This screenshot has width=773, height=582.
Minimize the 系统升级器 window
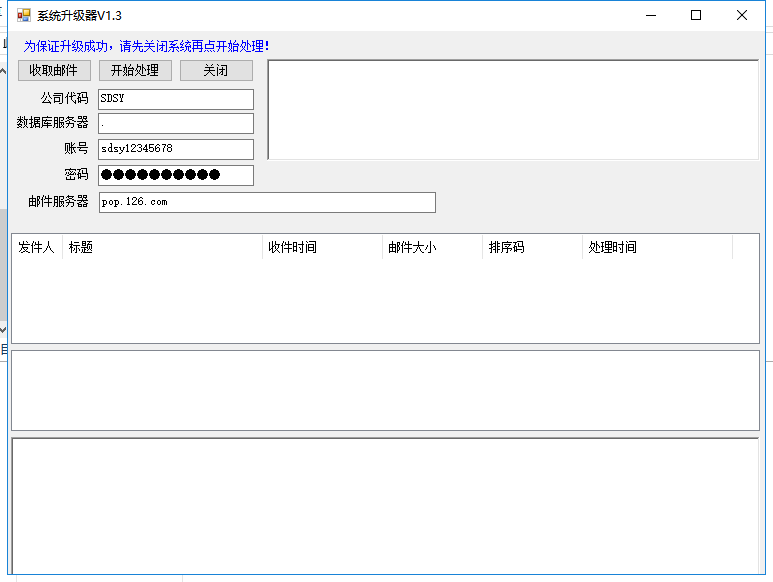point(651,15)
